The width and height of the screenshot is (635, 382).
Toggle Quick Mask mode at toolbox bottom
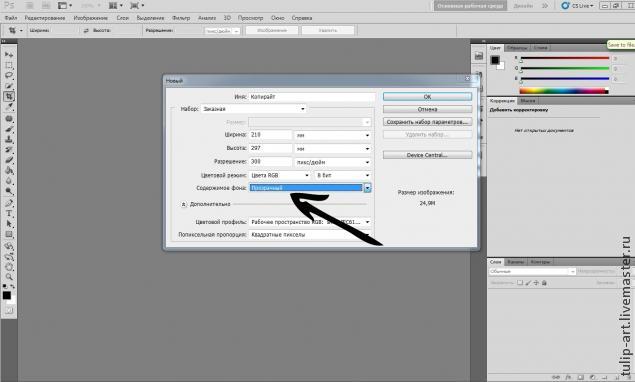click(9, 311)
